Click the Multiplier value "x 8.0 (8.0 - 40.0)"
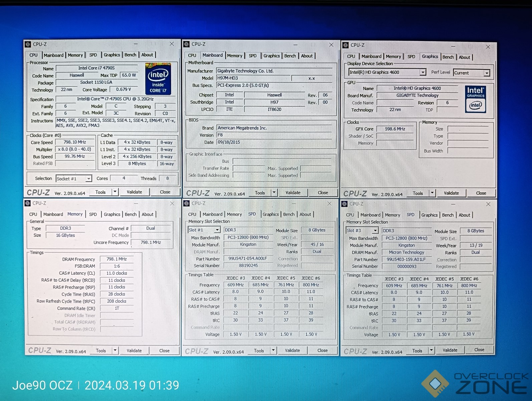Viewport: 532px width, 401px height. pyautogui.click(x=75, y=149)
